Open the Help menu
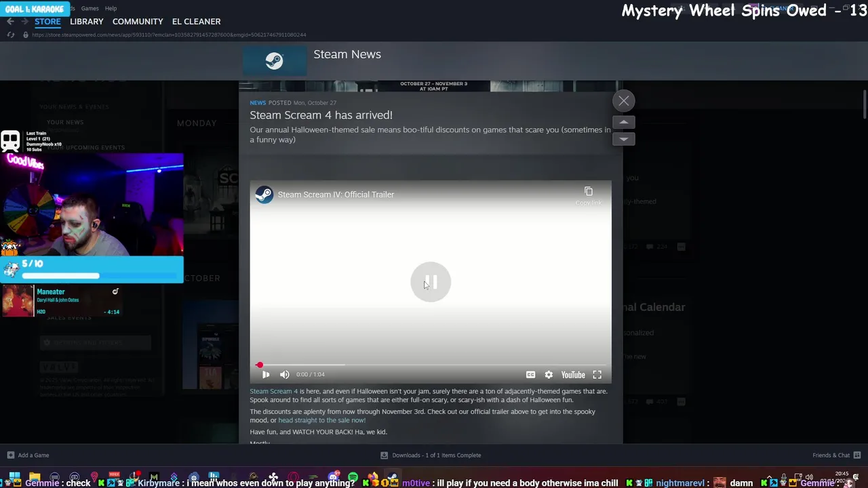This screenshot has width=868, height=488. (111, 8)
